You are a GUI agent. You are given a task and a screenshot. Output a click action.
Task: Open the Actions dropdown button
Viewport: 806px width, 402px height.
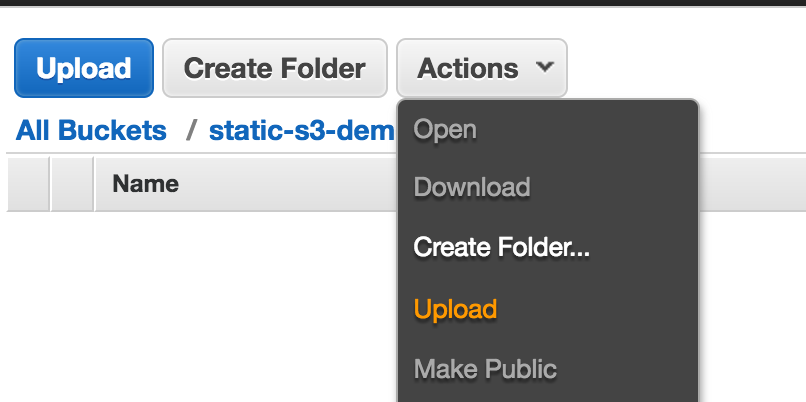pyautogui.click(x=482, y=68)
